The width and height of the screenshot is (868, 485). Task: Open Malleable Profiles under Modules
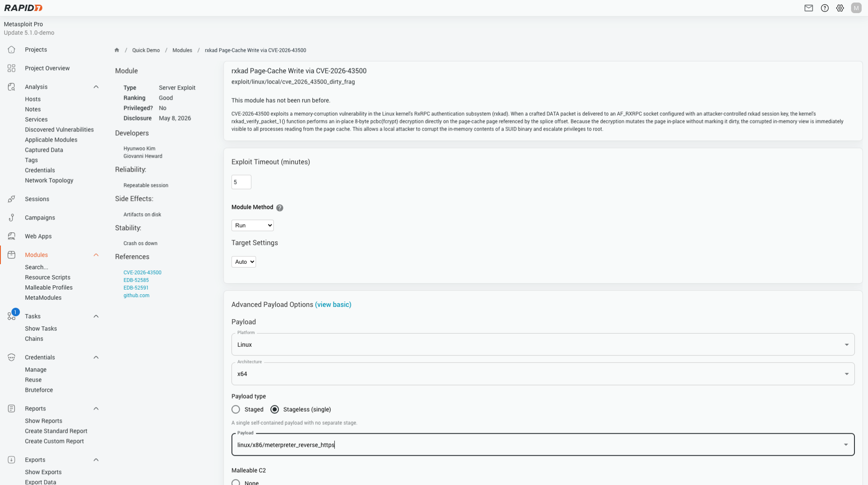pos(49,287)
